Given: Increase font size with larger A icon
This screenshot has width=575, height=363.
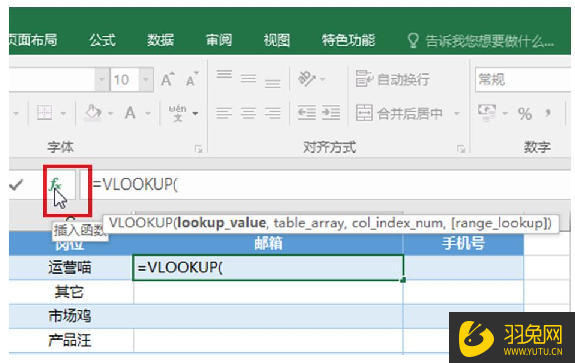Looking at the screenshot, I should coord(168,79).
